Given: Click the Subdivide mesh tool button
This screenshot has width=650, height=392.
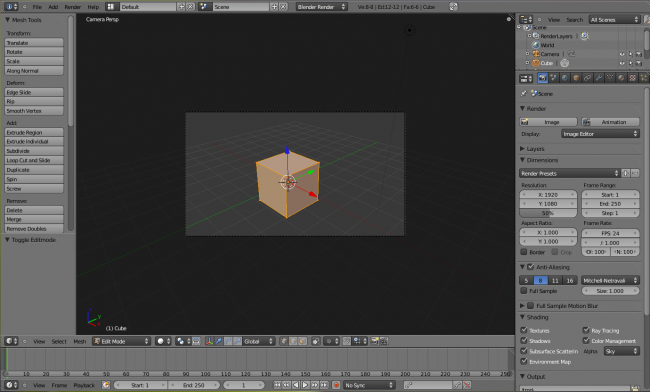Looking at the screenshot, I should (34, 151).
